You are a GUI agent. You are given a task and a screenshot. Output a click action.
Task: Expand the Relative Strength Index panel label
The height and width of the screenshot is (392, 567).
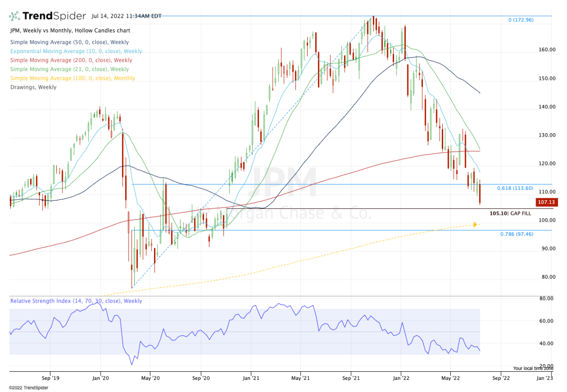pos(76,301)
